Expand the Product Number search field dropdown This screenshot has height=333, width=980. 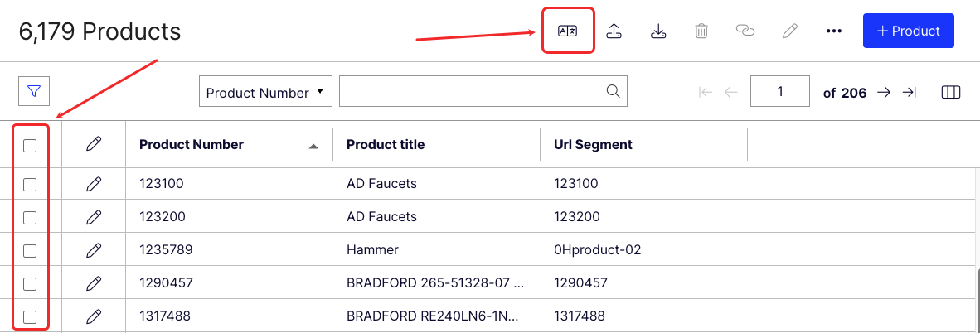[265, 92]
